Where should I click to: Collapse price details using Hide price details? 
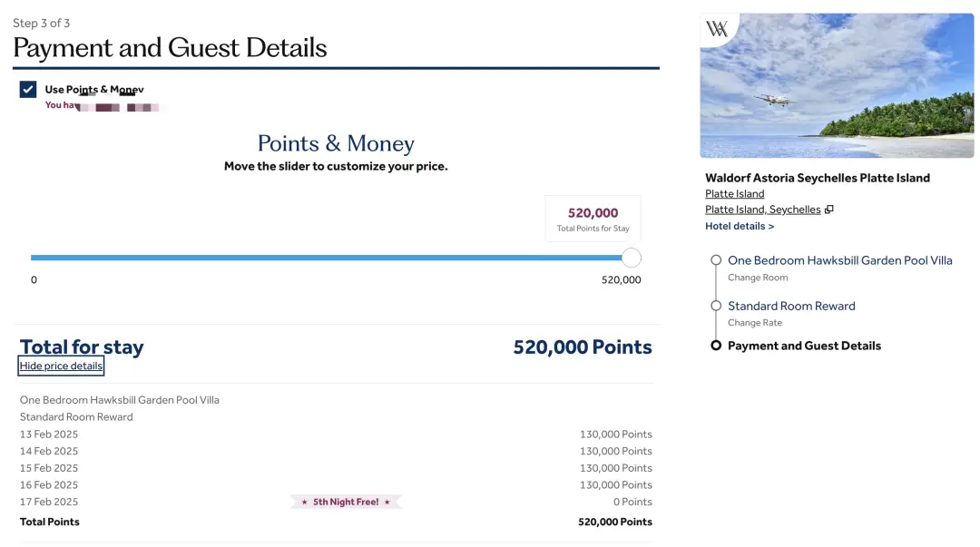click(x=62, y=366)
